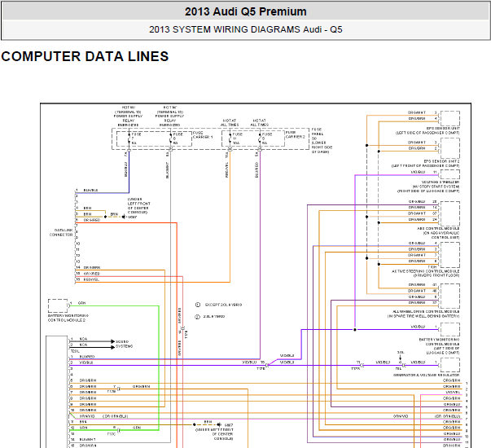Click the "SOUND SYSTEMS" arrow label
This screenshot has height=448, width=491.
(125, 344)
